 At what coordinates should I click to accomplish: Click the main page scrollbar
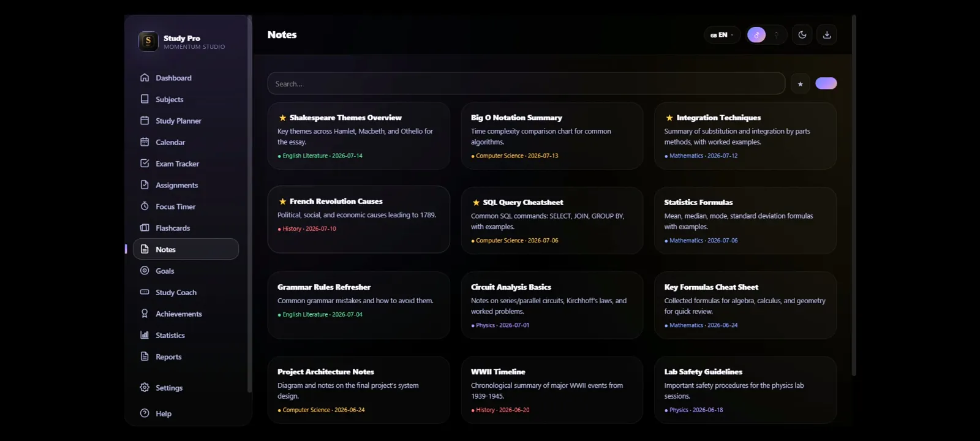(854, 196)
